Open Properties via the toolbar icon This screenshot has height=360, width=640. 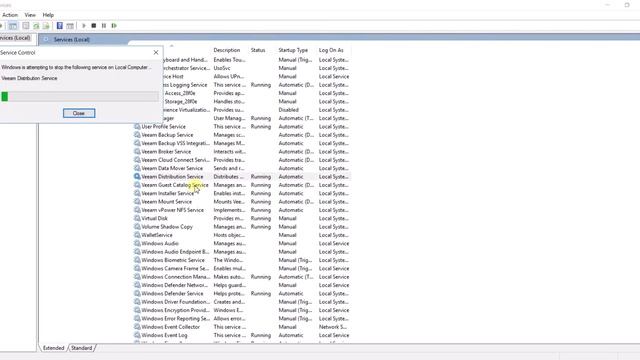pos(26,26)
